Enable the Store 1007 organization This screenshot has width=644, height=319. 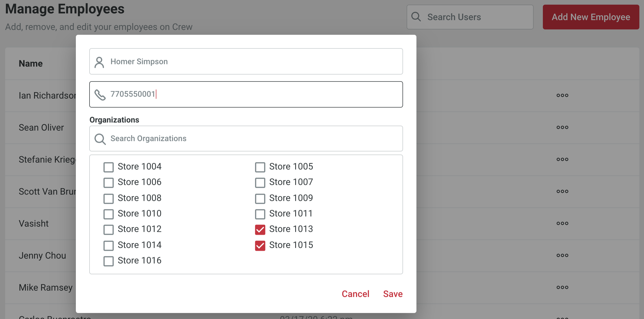point(260,183)
